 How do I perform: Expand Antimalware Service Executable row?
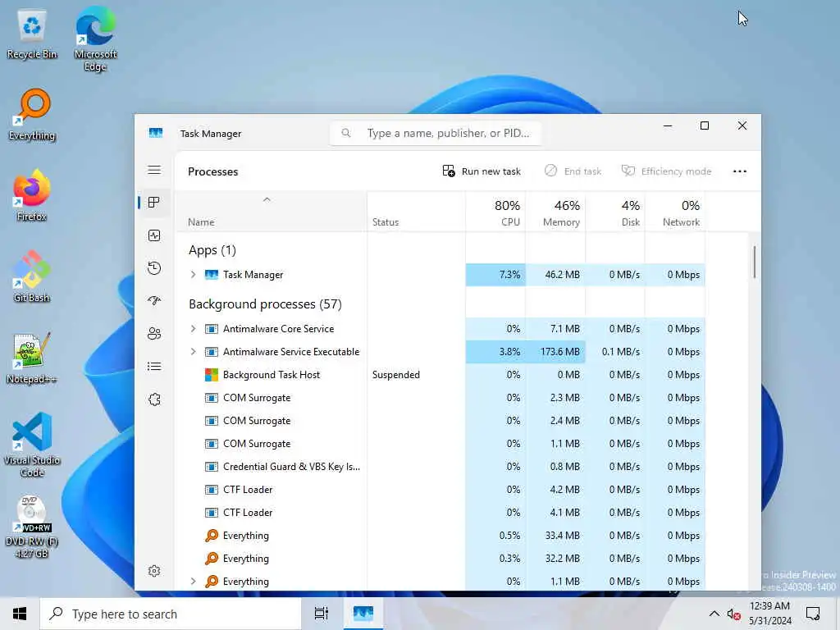[194, 351]
